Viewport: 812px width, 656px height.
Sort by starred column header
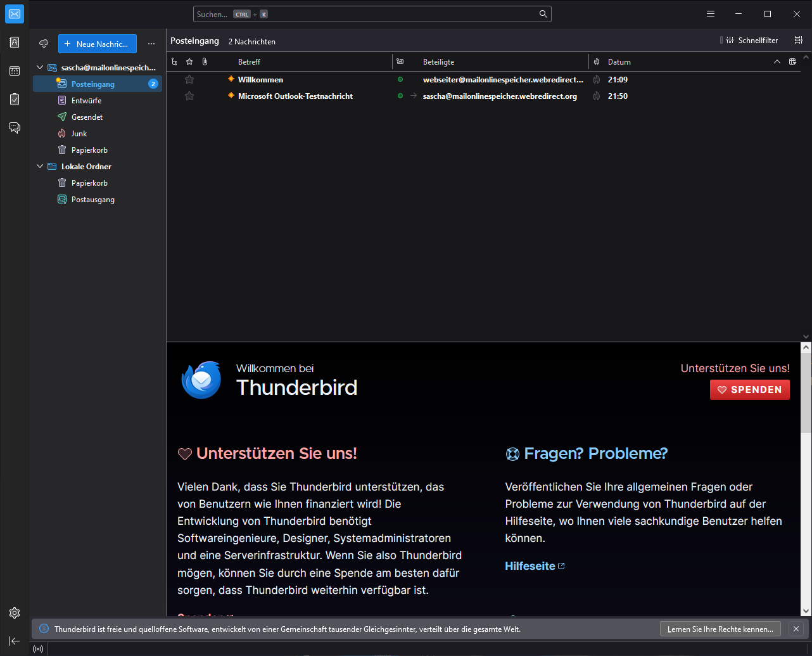(x=189, y=61)
